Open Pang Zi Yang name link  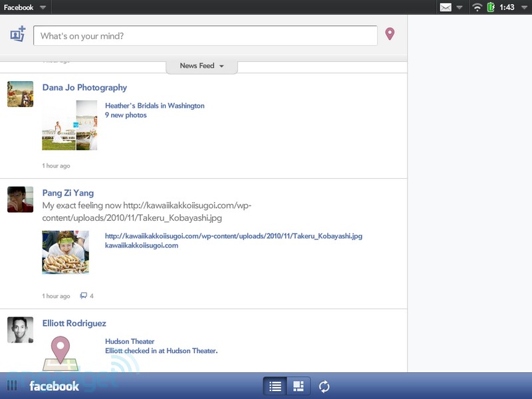click(68, 193)
